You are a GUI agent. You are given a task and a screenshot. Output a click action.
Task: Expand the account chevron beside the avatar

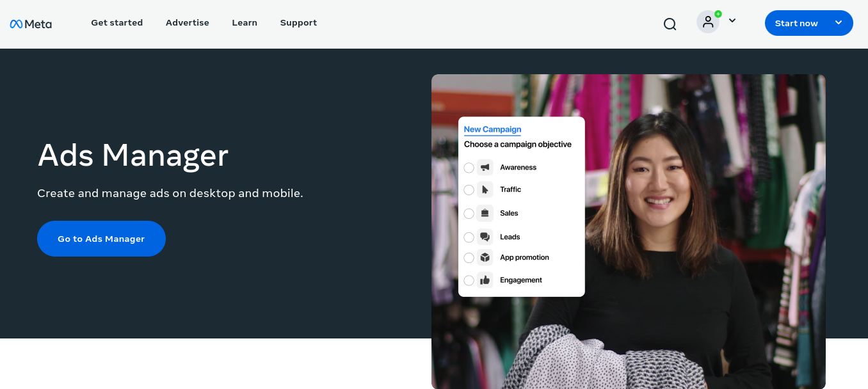tap(732, 20)
